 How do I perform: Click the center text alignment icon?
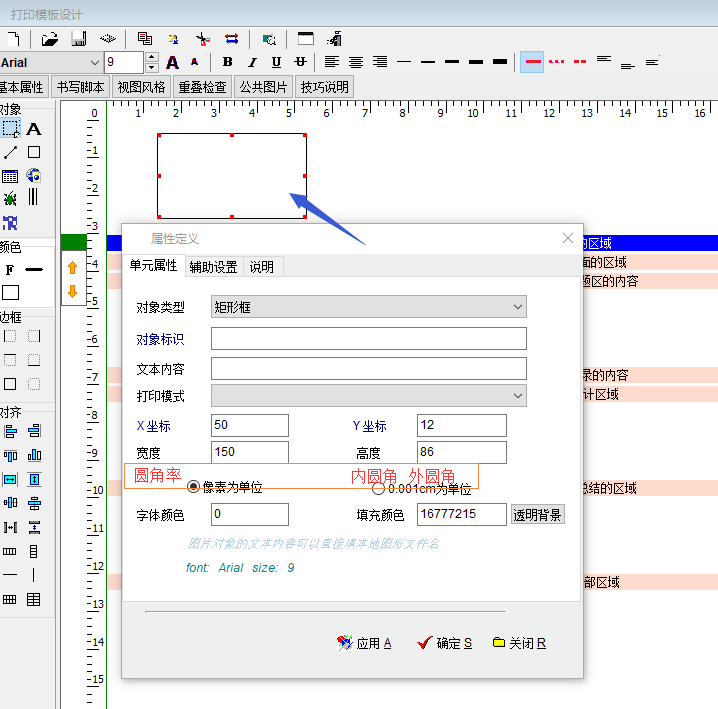[x=355, y=62]
